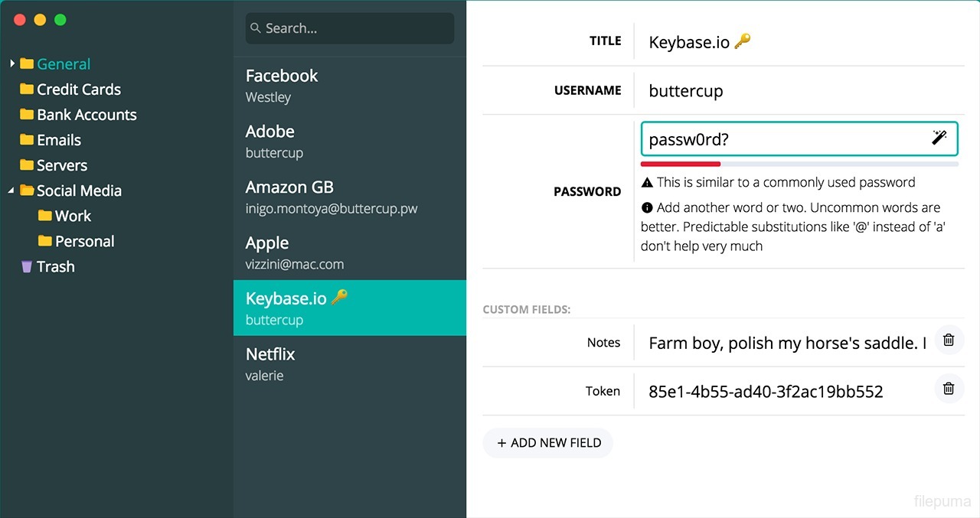980x518 pixels.
Task: Click the password generator magic wand icon
Action: 939,138
